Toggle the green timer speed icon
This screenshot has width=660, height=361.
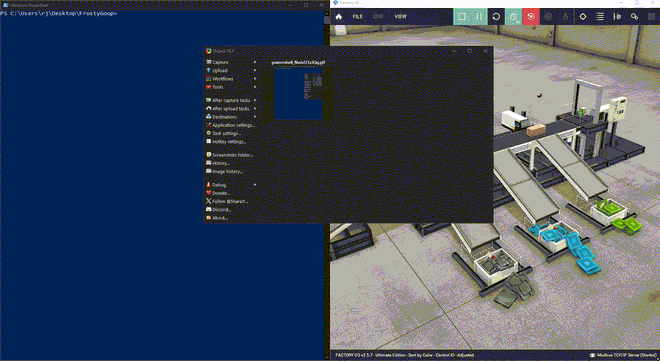pyautogui.click(x=514, y=16)
